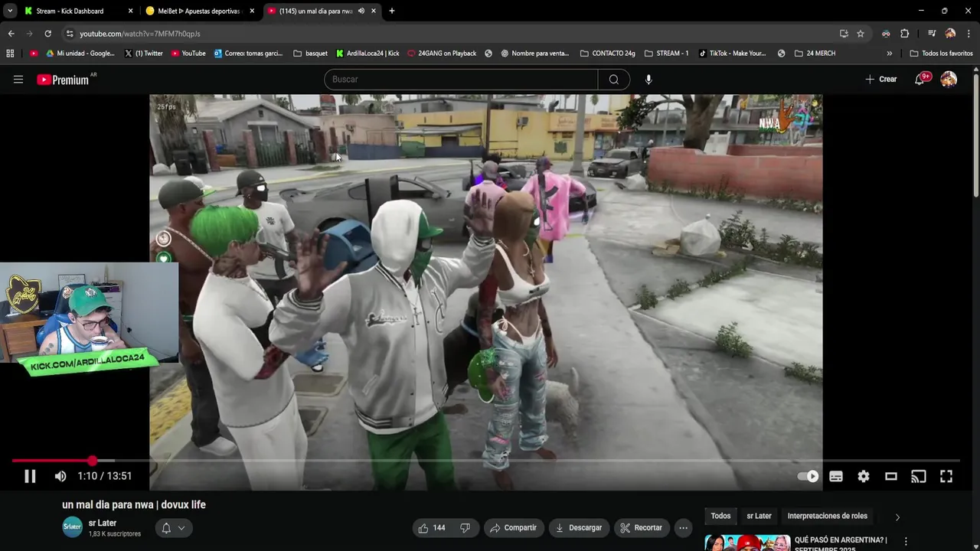Switch to MelBet Apuestas deportivas tab
Screen dimensions: 980x551
pos(201,11)
